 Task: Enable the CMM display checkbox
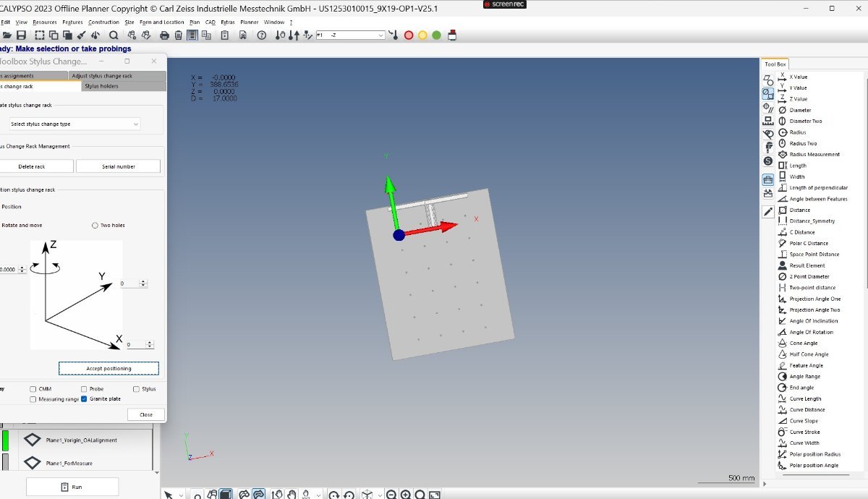(x=33, y=389)
